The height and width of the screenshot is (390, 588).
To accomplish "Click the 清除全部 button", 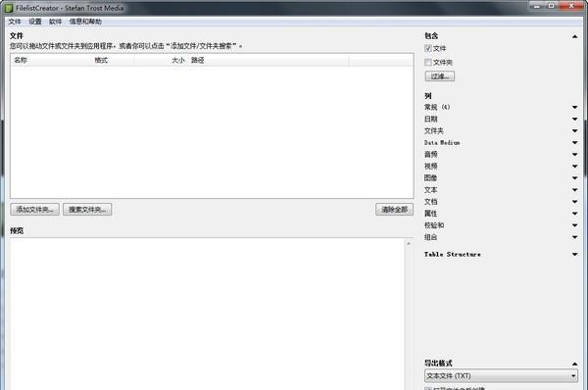I will click(395, 210).
